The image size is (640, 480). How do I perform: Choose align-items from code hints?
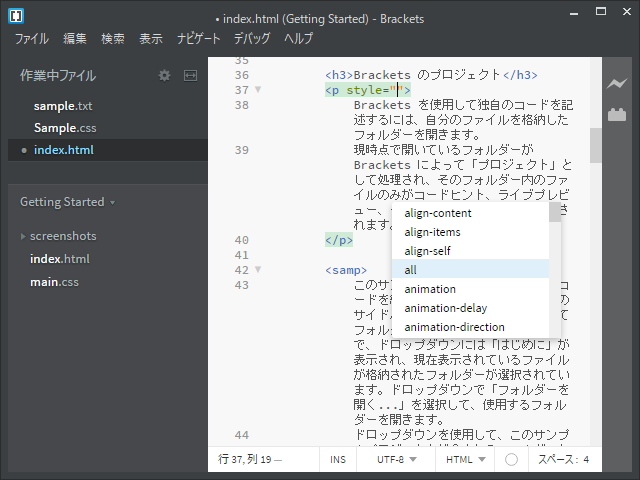470,232
